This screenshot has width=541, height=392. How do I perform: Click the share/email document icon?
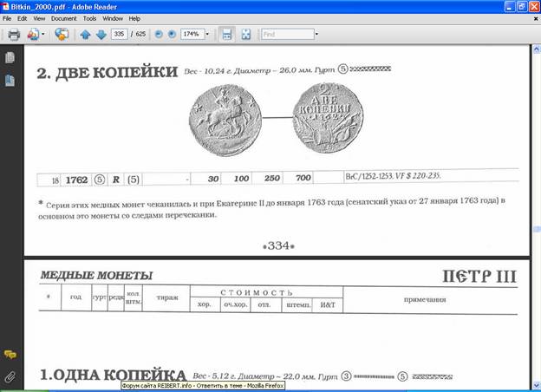pos(33,34)
